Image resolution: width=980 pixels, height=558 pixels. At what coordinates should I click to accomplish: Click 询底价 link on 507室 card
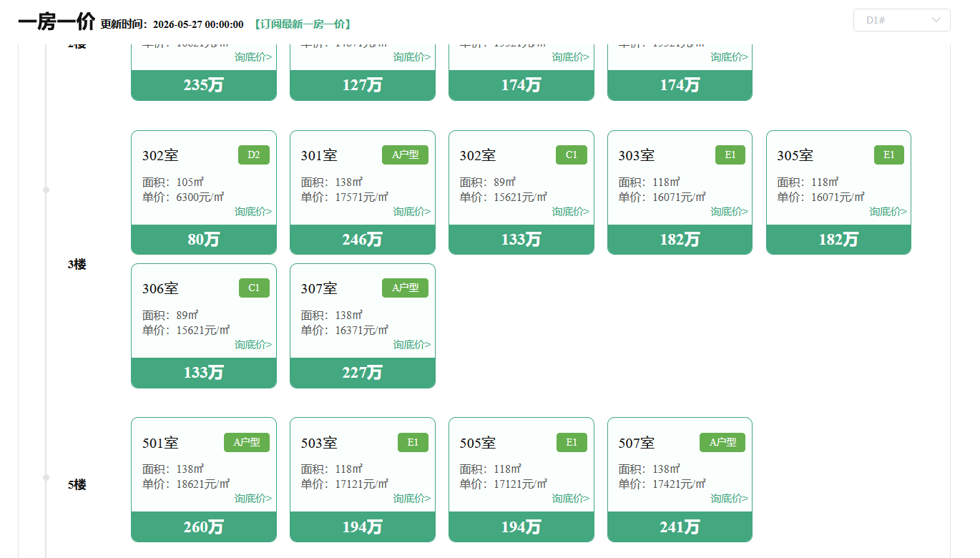729,499
